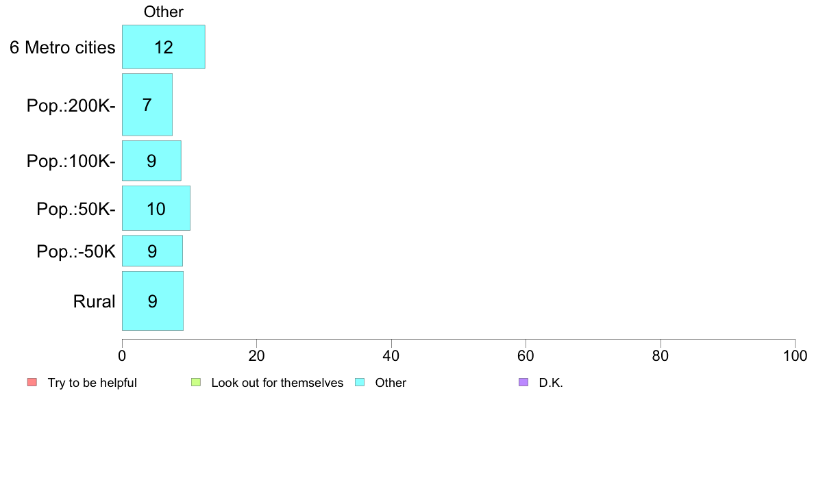Click the cyan Other legend swatch
This screenshot has height=504, width=814.
[360, 383]
